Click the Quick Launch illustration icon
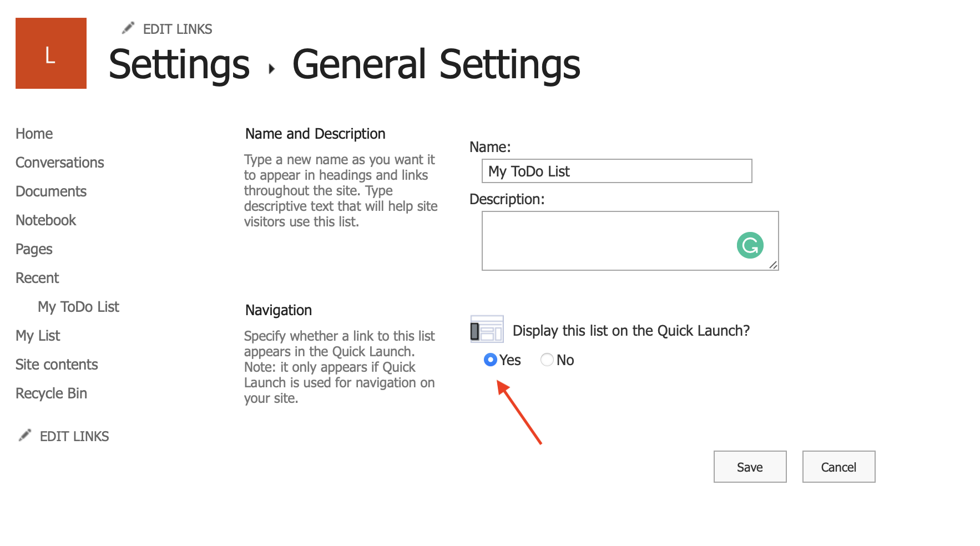The height and width of the screenshot is (546, 980). tap(487, 329)
